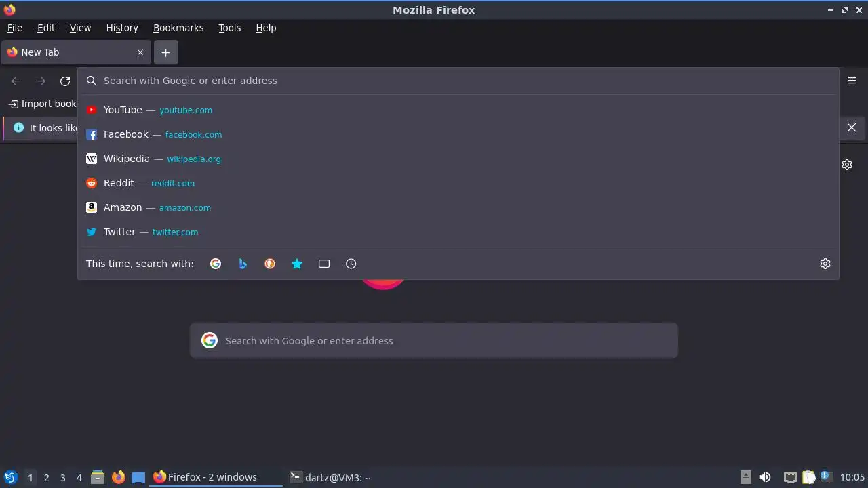Search with Google this time
Screen dimensions: 868x488
[216, 264]
